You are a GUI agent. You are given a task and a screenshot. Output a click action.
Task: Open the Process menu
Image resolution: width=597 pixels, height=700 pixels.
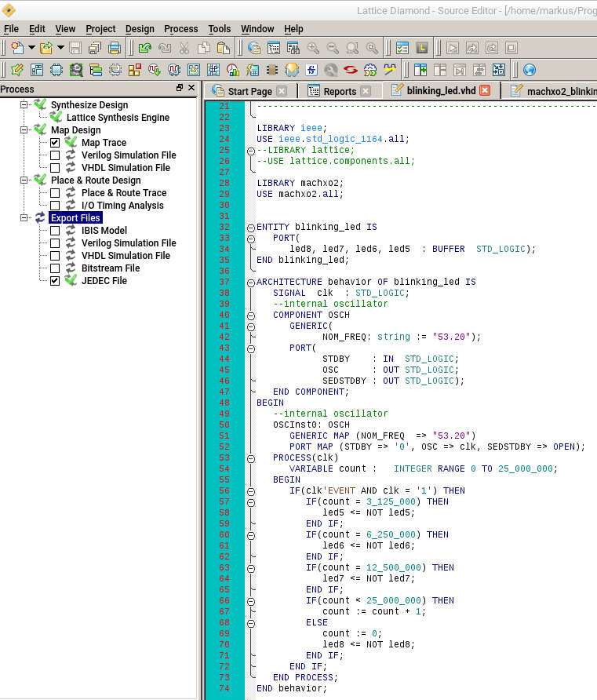click(x=180, y=29)
